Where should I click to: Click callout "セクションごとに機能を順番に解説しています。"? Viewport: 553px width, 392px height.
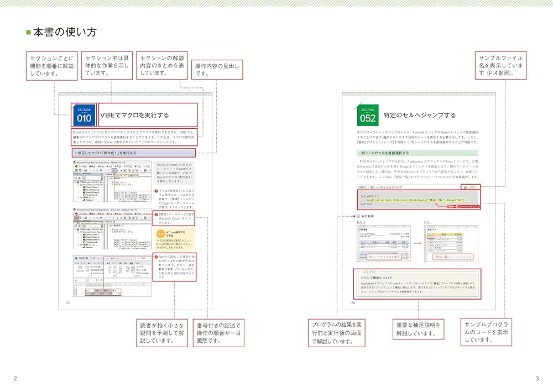coord(52,66)
